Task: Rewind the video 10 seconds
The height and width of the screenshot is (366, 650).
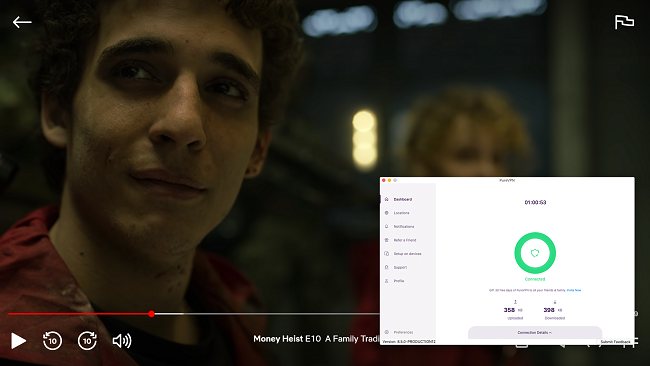Action: (53, 341)
